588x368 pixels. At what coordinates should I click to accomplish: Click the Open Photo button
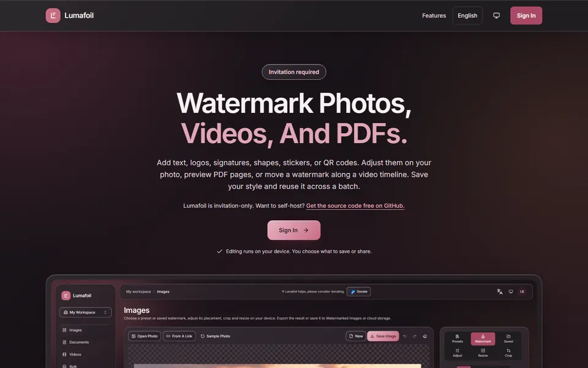(x=145, y=336)
